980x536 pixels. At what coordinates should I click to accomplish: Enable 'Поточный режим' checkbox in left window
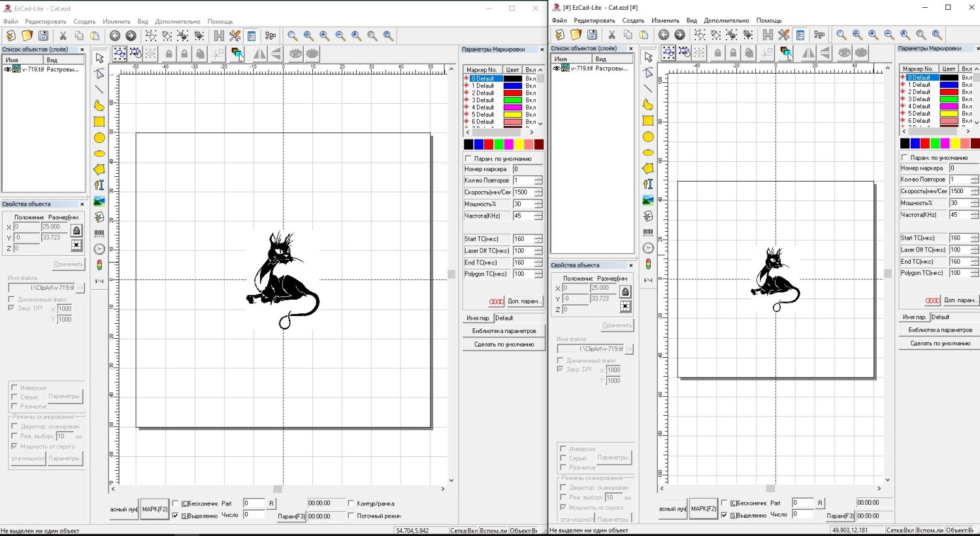[351, 516]
